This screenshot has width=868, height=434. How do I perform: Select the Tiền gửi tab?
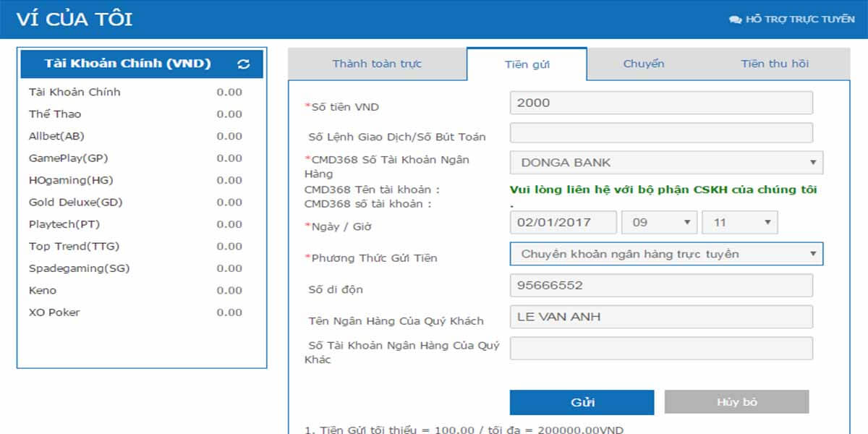[x=527, y=64]
